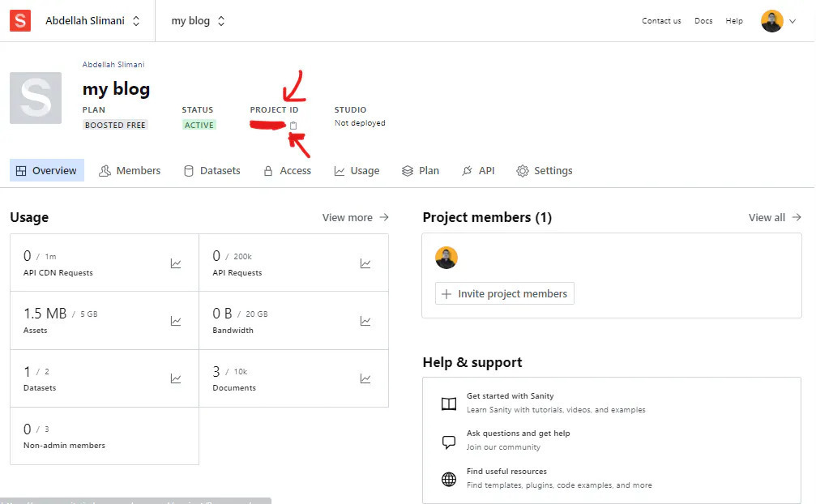This screenshot has width=816, height=504.
Task: Open the my blog project switcher
Action: (197, 20)
